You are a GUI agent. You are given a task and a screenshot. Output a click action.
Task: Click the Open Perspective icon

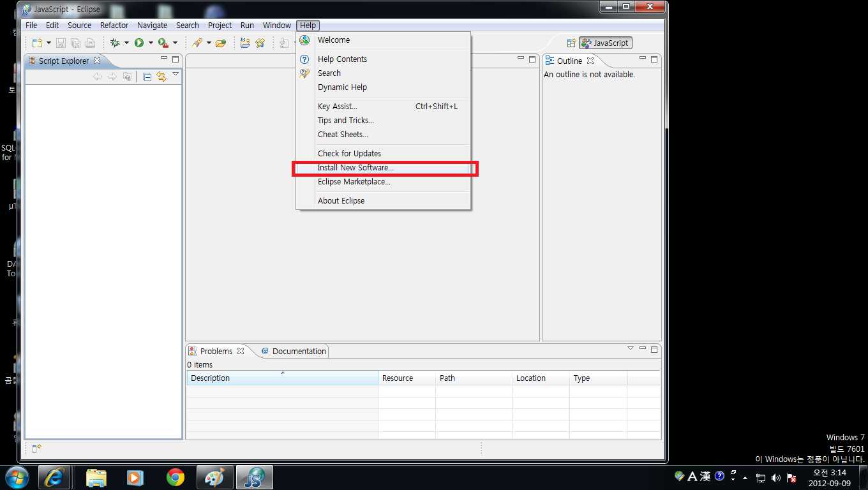click(x=571, y=43)
